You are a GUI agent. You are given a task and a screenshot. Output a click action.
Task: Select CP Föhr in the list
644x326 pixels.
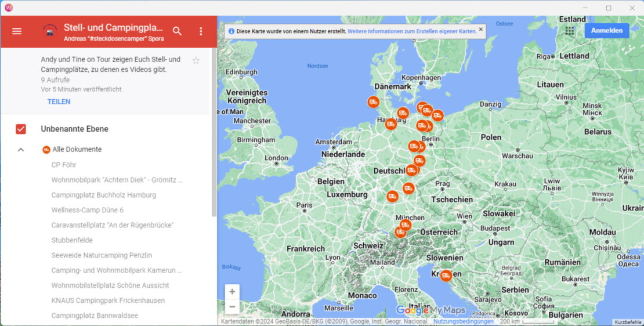[x=64, y=165]
